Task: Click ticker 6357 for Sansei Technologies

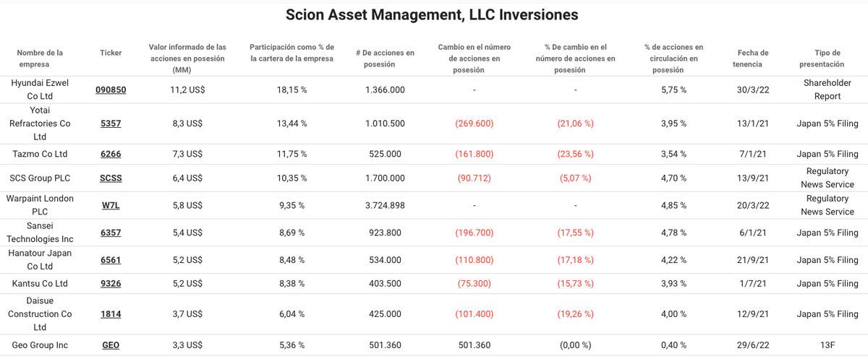Action: 111,233
